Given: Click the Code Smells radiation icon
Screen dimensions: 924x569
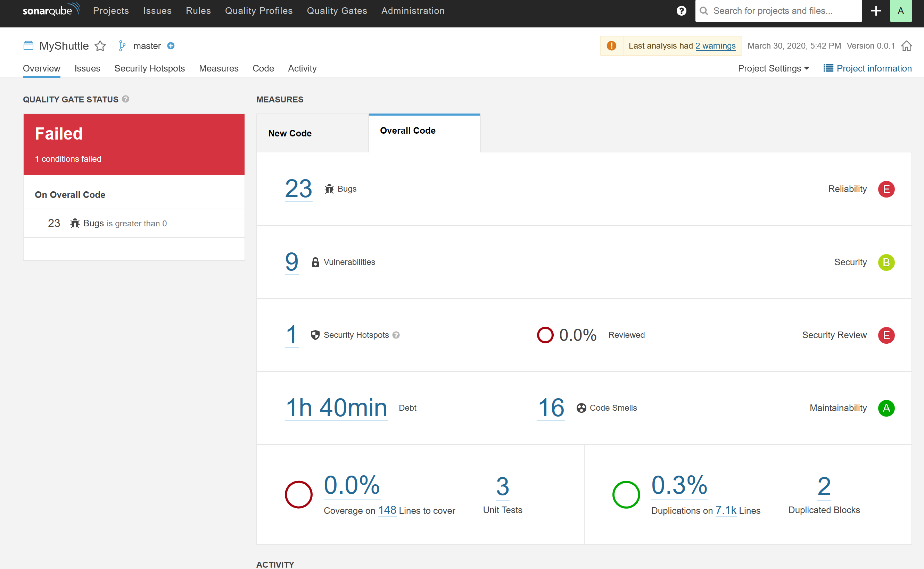Looking at the screenshot, I should click(x=581, y=408).
